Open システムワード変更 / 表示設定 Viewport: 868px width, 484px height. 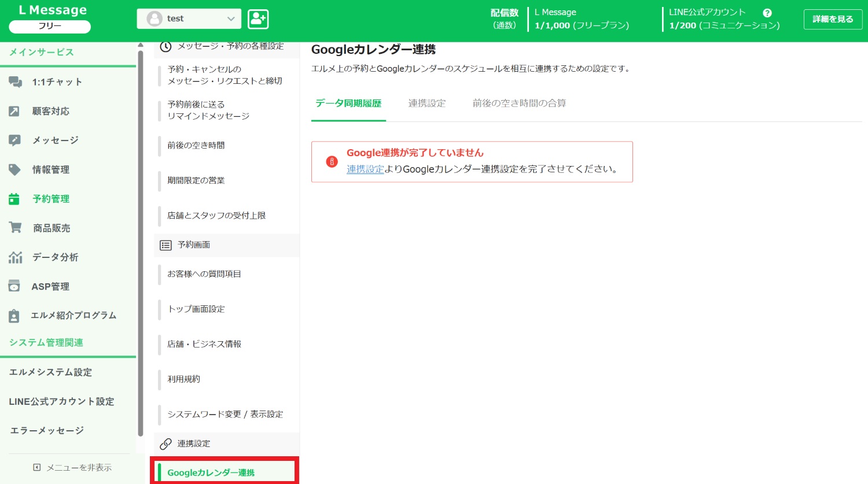click(227, 415)
